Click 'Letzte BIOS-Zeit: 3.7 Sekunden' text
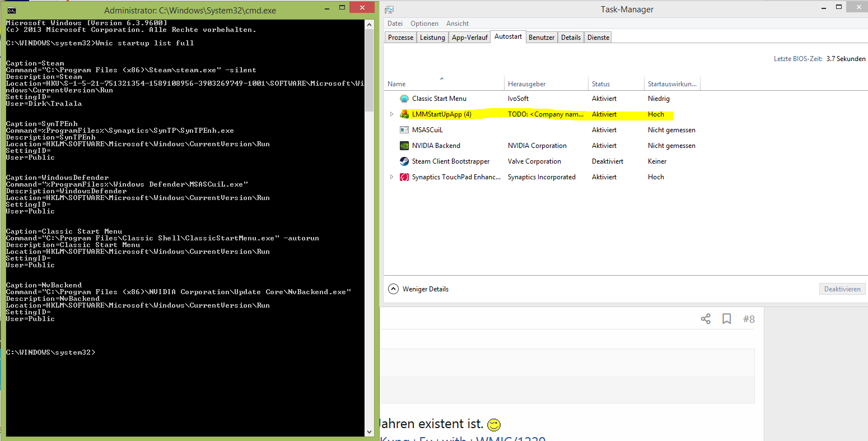Viewport: 868px width, 441px height. point(820,59)
